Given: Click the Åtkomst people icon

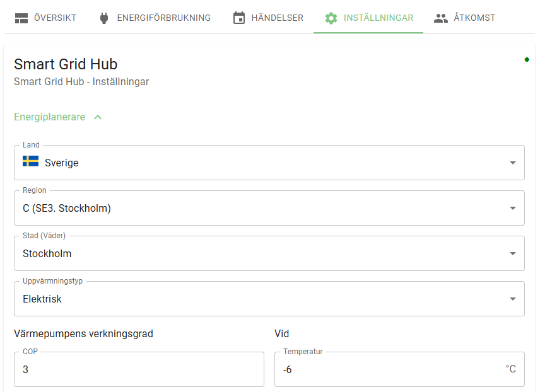Looking at the screenshot, I should pyautogui.click(x=441, y=18).
